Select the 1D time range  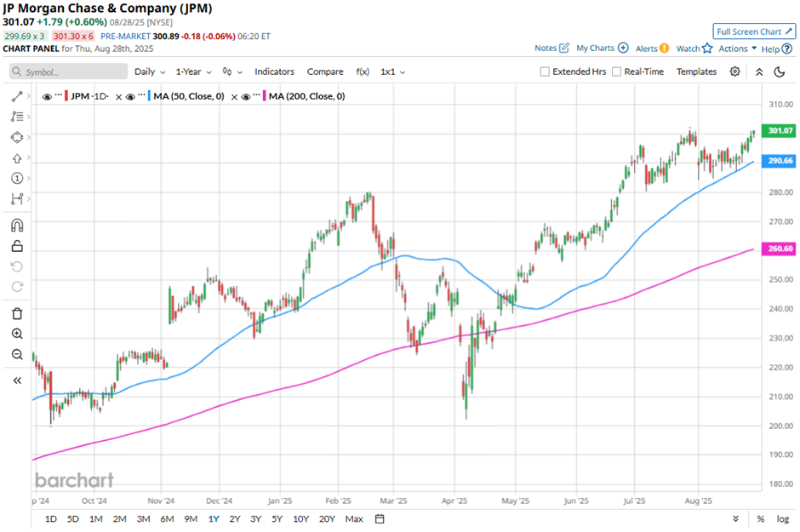pyautogui.click(x=50, y=519)
